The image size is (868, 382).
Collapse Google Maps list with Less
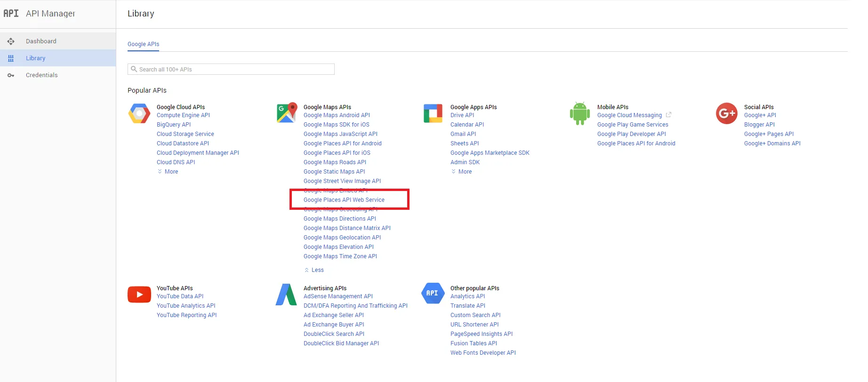pyautogui.click(x=314, y=270)
